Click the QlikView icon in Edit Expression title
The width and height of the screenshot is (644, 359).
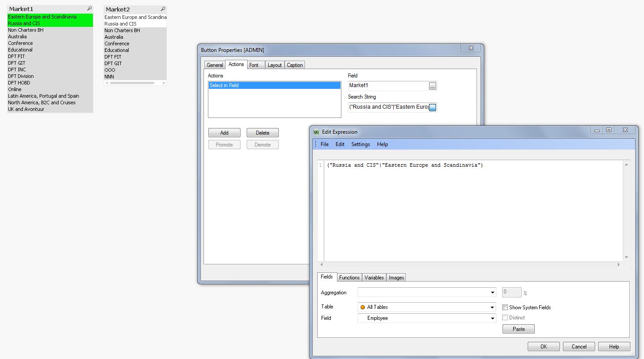pyautogui.click(x=316, y=132)
